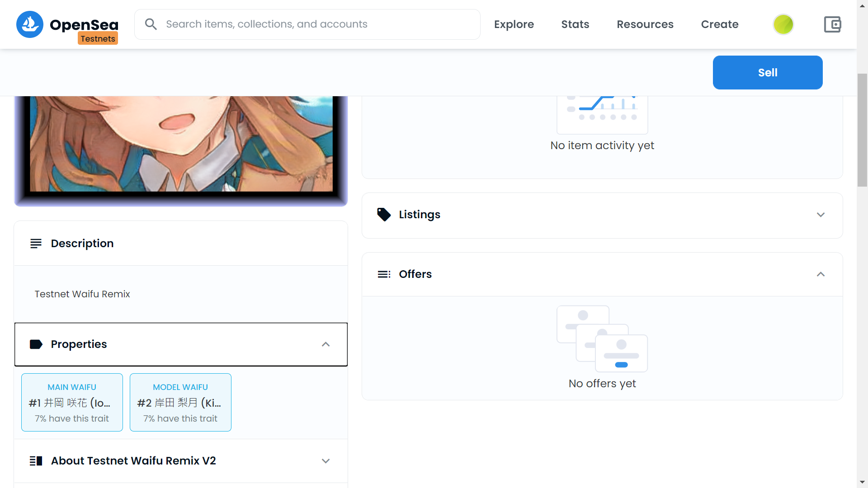Click the OpenSea sailboat logo
Image resolution: width=868 pixels, height=488 pixels.
tap(30, 24)
